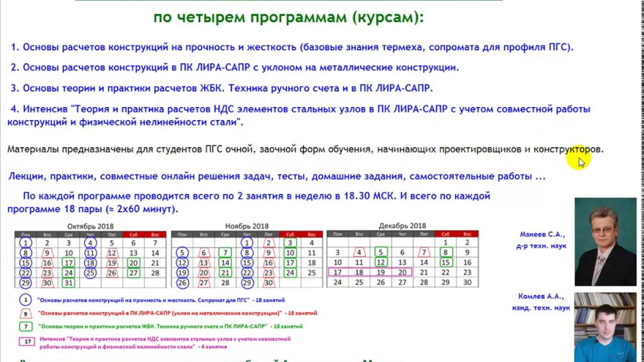Select course line 1 about прочность и жесткость
Image resolution: width=644 pixels, height=362 pixels.
tap(292, 48)
